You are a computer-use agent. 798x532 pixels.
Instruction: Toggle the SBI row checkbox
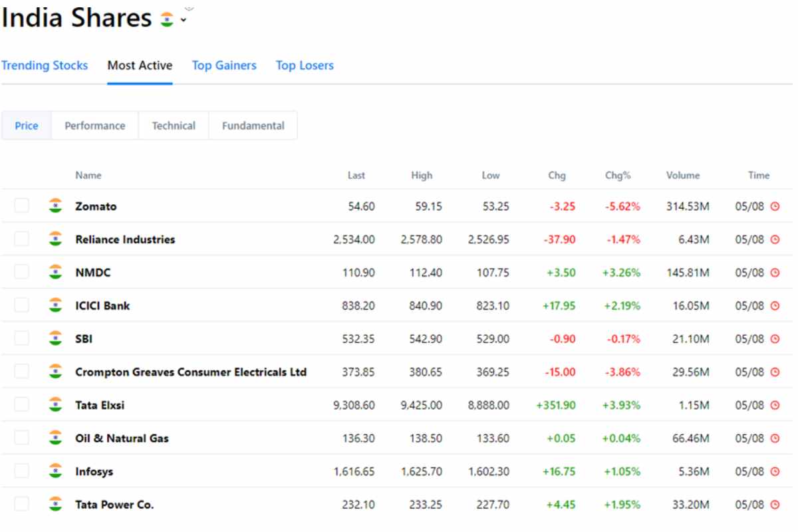click(x=22, y=338)
